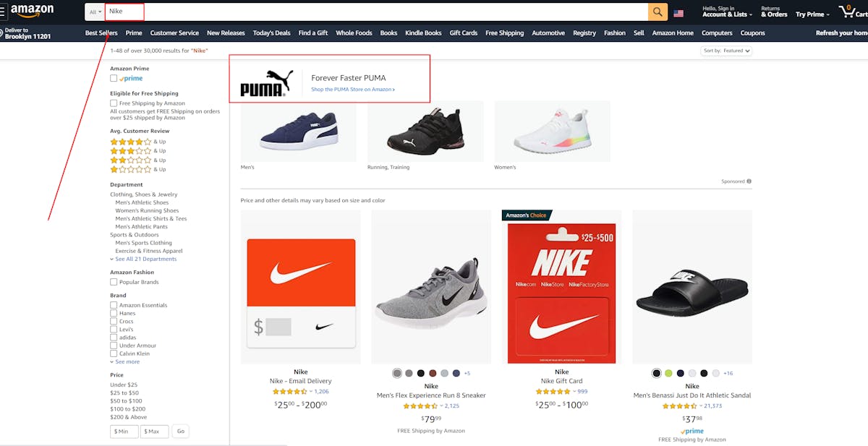Image resolution: width=868 pixels, height=446 pixels.
Task: Click the Amazon logo
Action: coord(33,11)
